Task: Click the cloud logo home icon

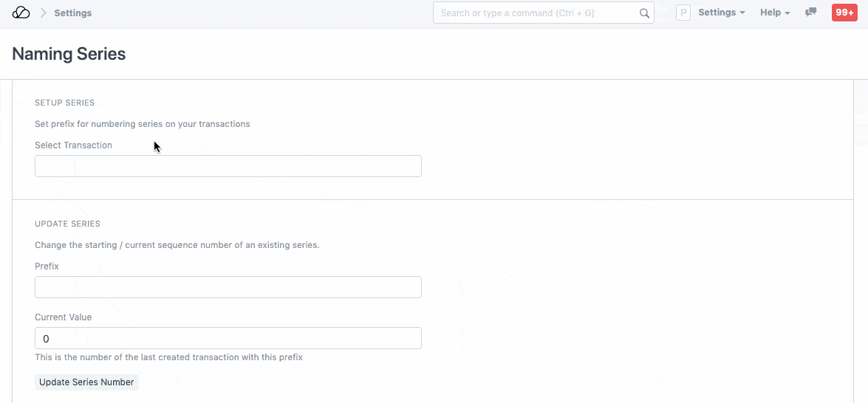Action: [21, 13]
